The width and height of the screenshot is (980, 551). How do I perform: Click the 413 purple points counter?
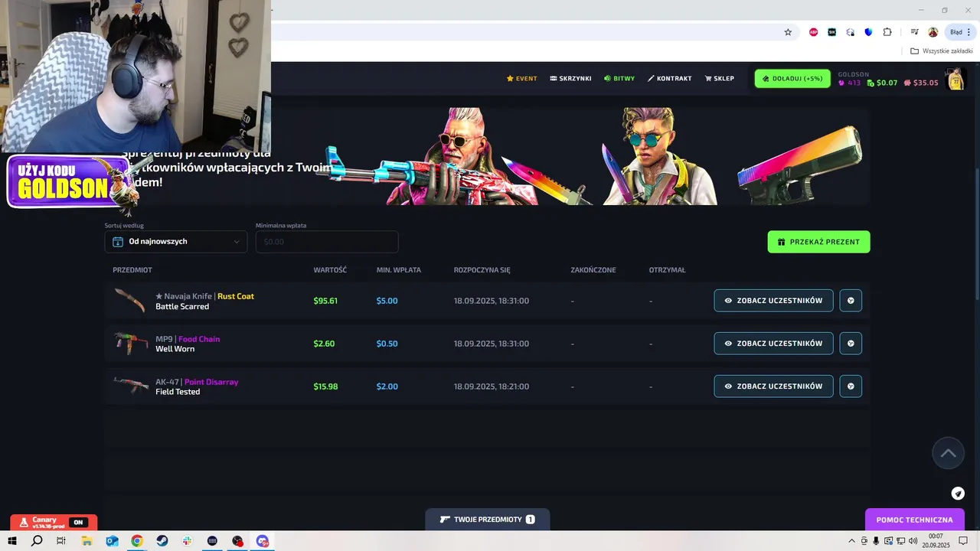click(x=850, y=83)
